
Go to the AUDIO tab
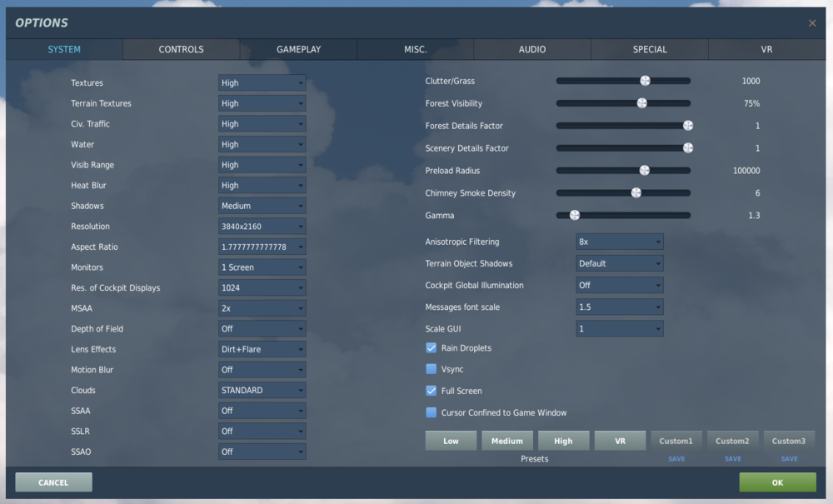point(532,49)
